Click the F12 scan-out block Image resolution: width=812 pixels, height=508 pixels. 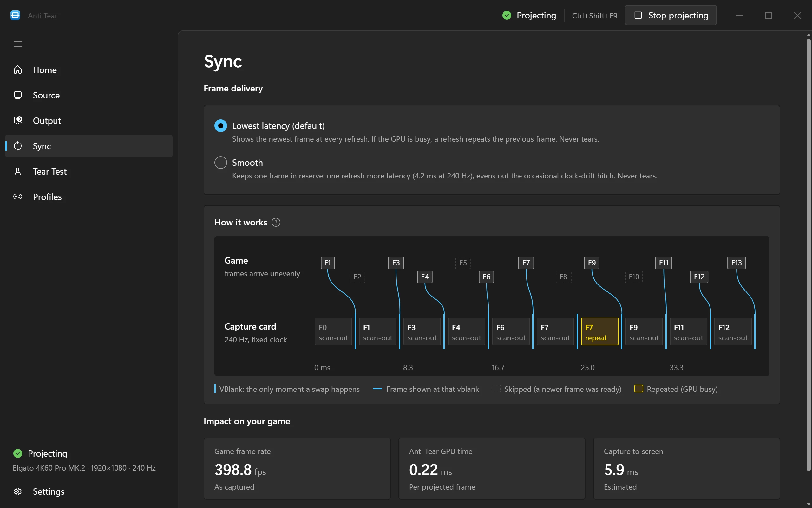click(x=733, y=331)
